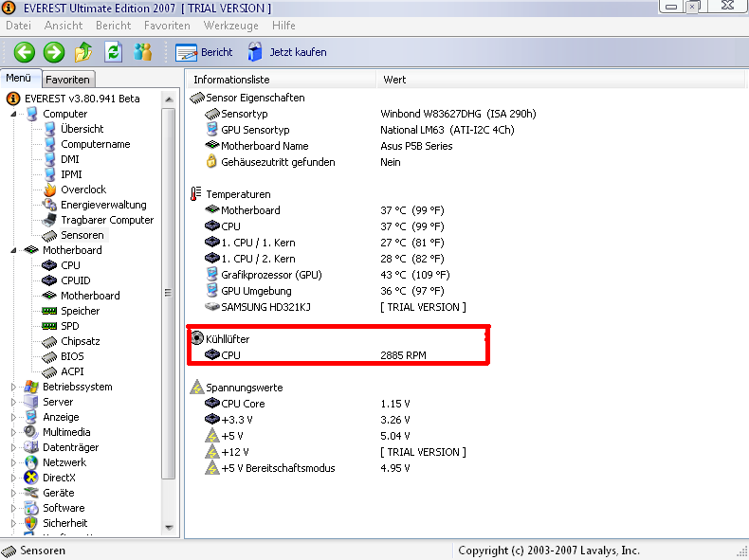The width and height of the screenshot is (749, 560).
Task: Select IPMI in the tree
Action: 71,174
